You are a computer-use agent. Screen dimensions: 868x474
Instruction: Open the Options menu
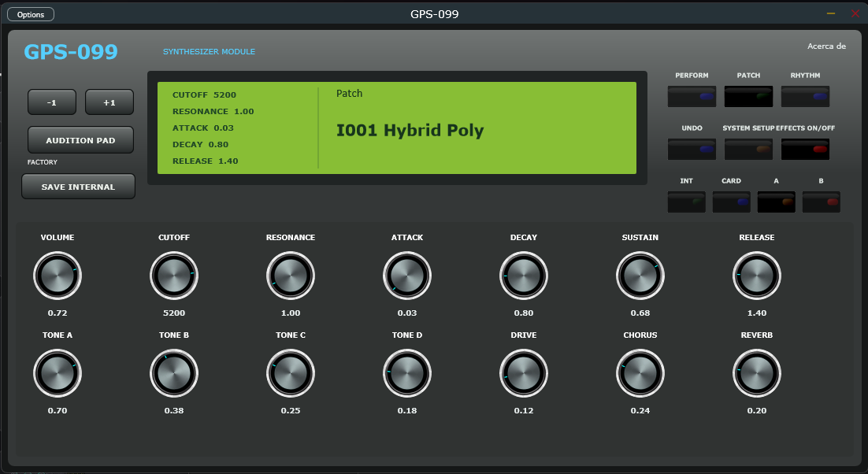[31, 14]
